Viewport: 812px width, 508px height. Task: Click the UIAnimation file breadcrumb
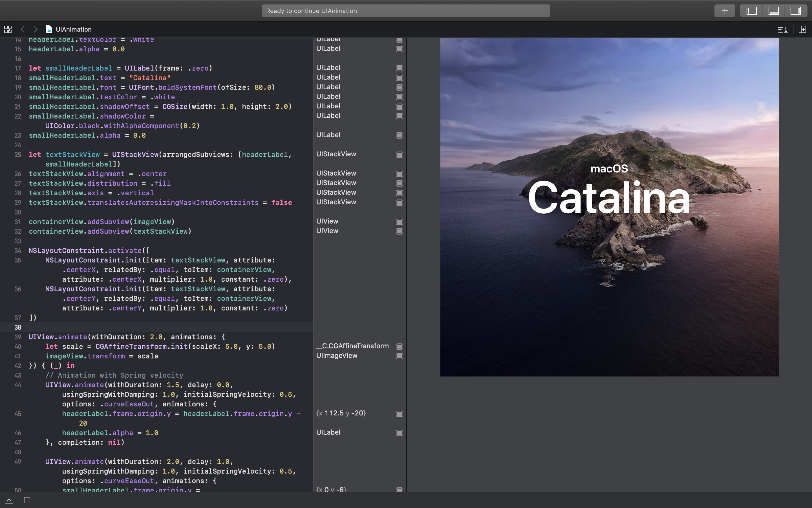[x=69, y=29]
